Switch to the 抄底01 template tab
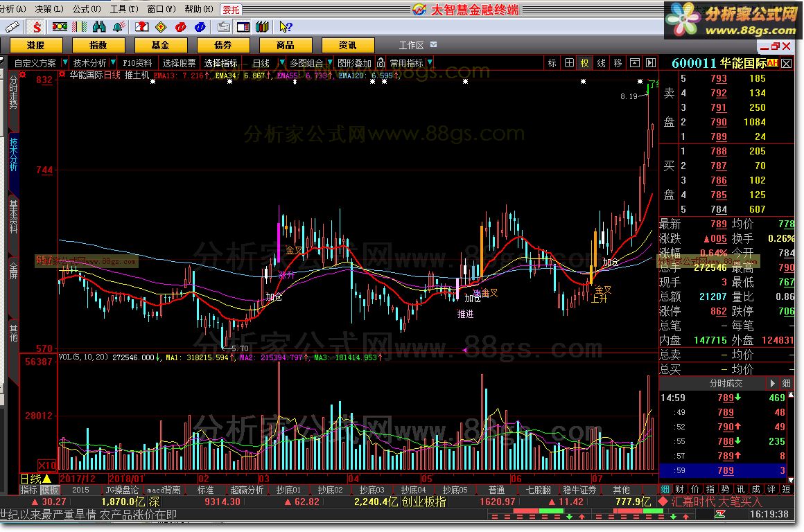 pyautogui.click(x=289, y=490)
